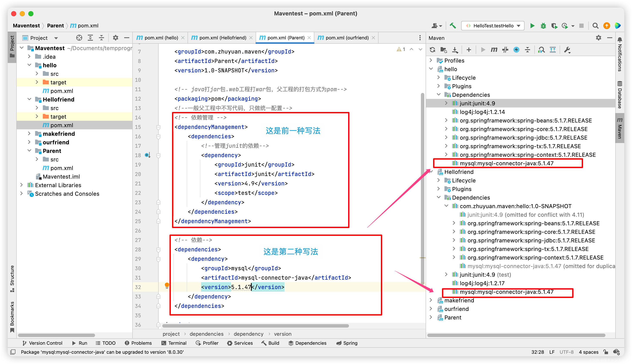This screenshot has height=364, width=632.
Task: Click Download Sources and Documentation icon
Action: (x=455, y=50)
